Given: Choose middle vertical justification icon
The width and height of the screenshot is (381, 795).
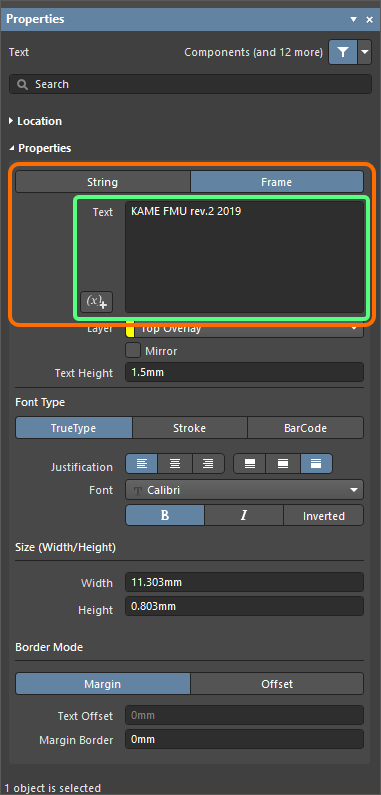Looking at the screenshot, I should [283, 463].
